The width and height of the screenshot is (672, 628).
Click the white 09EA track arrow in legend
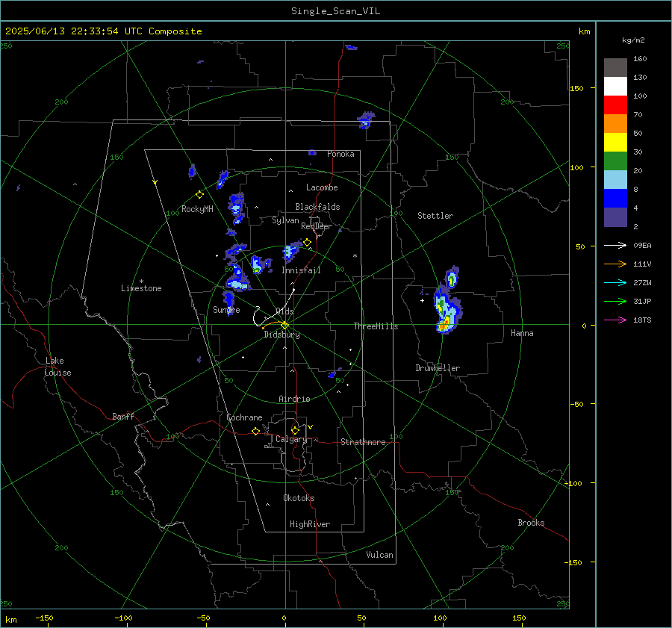pos(615,245)
